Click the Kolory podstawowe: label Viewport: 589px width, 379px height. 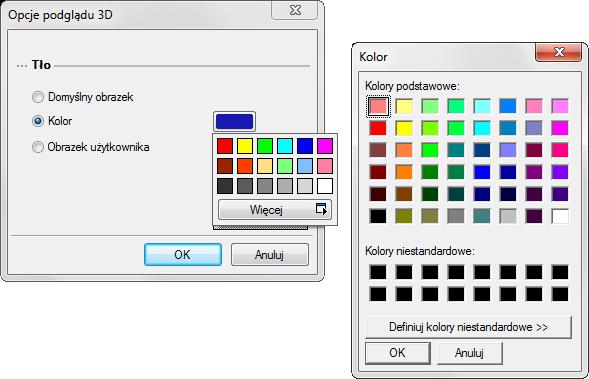pos(412,86)
